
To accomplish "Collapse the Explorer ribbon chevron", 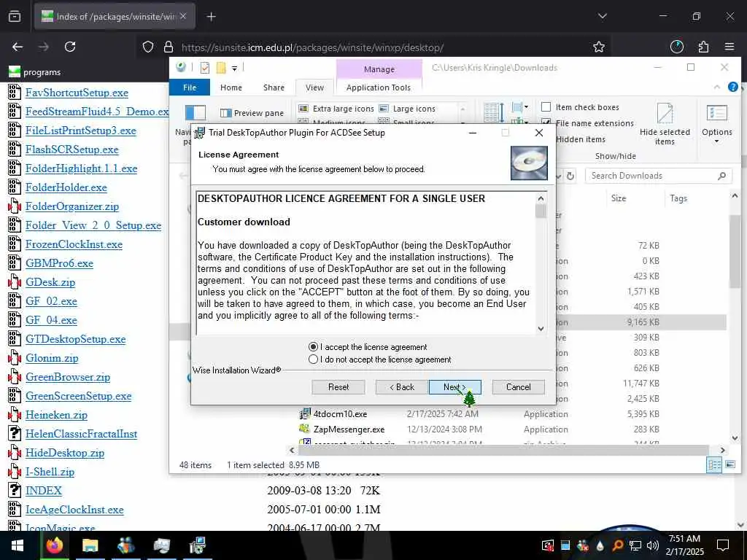I will [x=717, y=87].
